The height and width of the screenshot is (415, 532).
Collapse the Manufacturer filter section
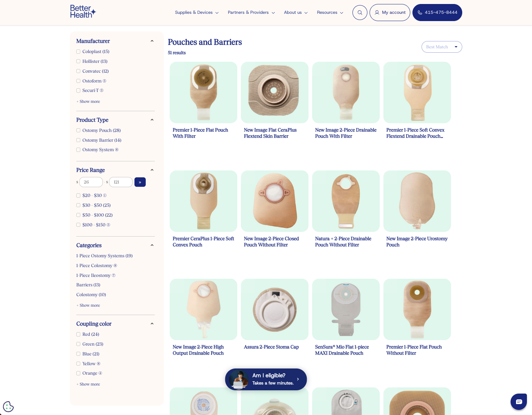tap(152, 41)
